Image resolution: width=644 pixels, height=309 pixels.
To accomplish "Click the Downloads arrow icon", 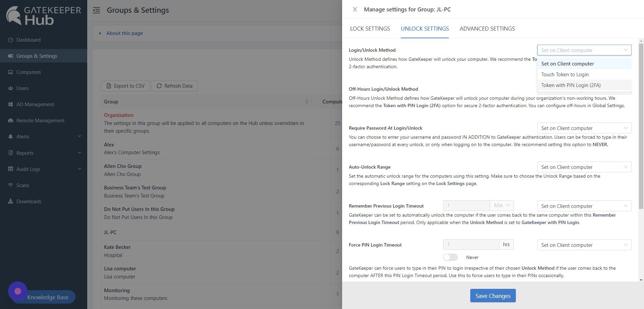I will 10,201.
